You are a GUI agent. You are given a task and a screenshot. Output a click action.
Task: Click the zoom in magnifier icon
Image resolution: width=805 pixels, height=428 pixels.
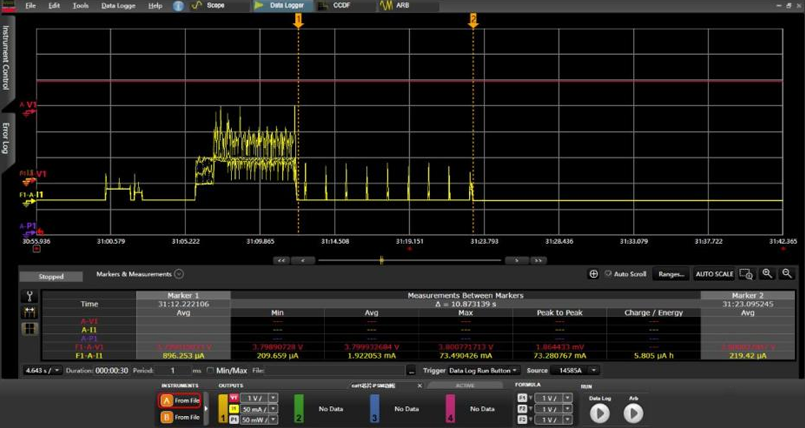(x=767, y=274)
